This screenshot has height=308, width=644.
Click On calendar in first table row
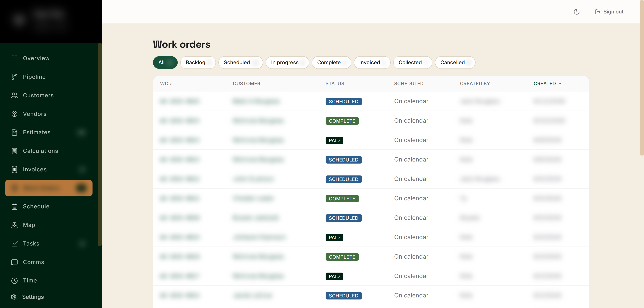(x=411, y=101)
